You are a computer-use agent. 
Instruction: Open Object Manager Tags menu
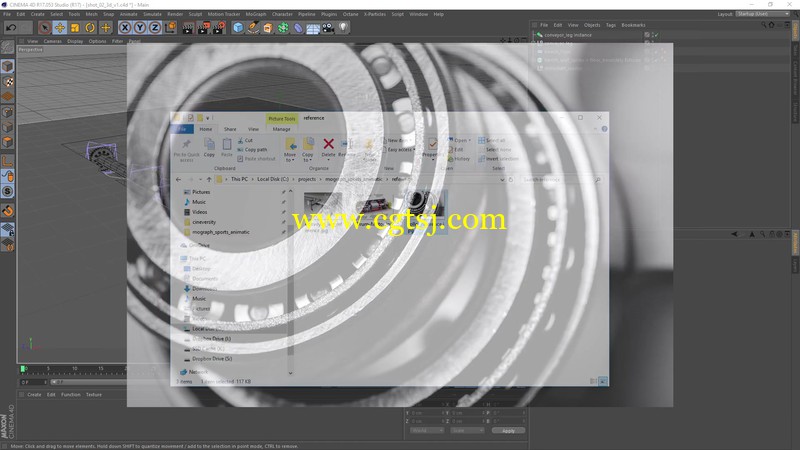click(611, 25)
